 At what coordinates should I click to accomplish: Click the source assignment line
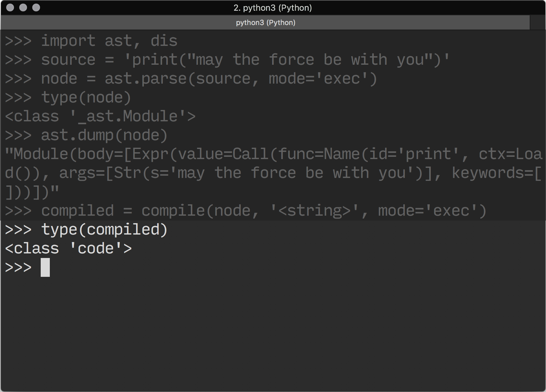pyautogui.click(x=245, y=60)
